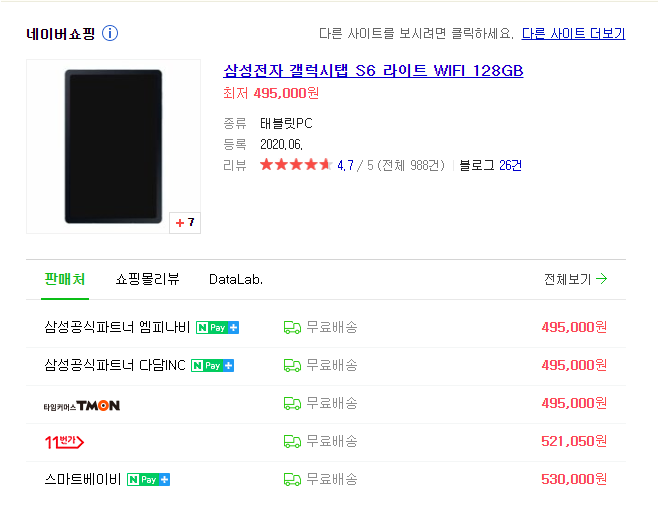Viewport: 658px width, 510px height.
Task: Click the delivery truck icon in 11번가 row
Action: [292, 442]
